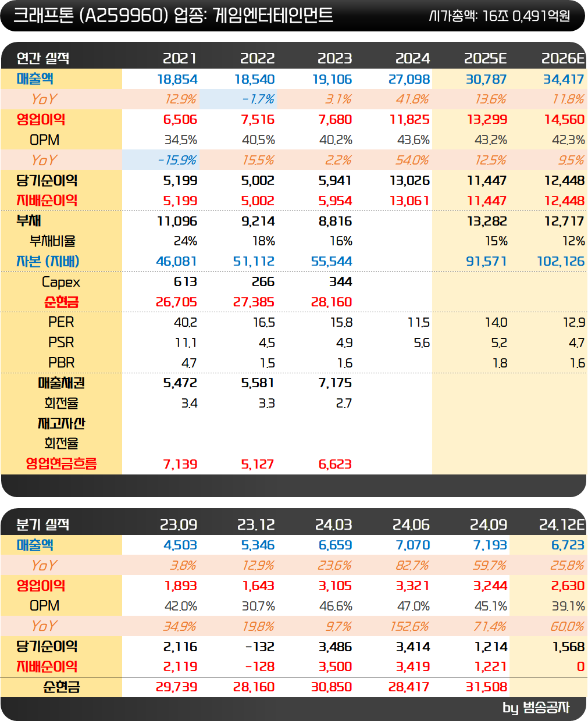Click PBR value 4.7

189,363
